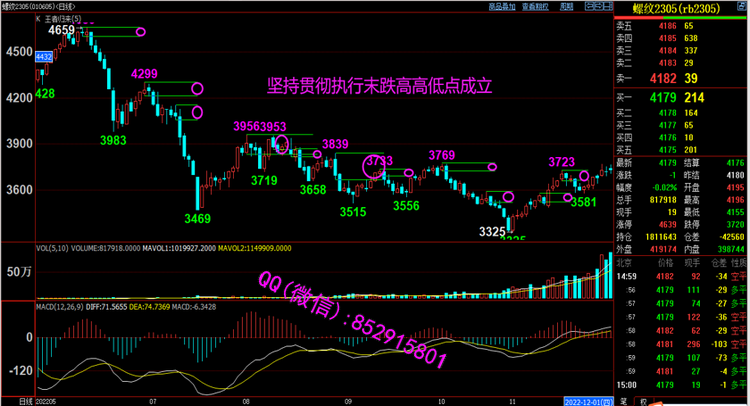Click the 商品叠加 overlay link
This screenshot has height=406, width=750.
pos(502,6)
